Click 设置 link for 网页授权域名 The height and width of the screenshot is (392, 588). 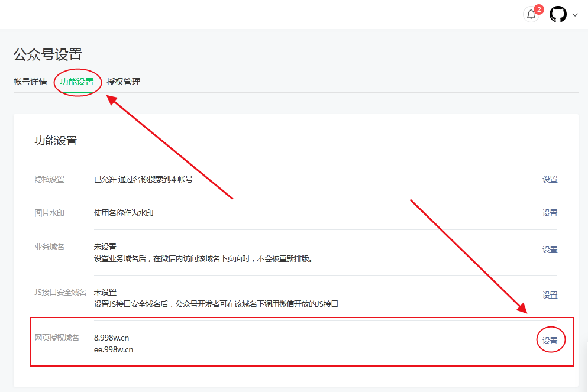(550, 341)
